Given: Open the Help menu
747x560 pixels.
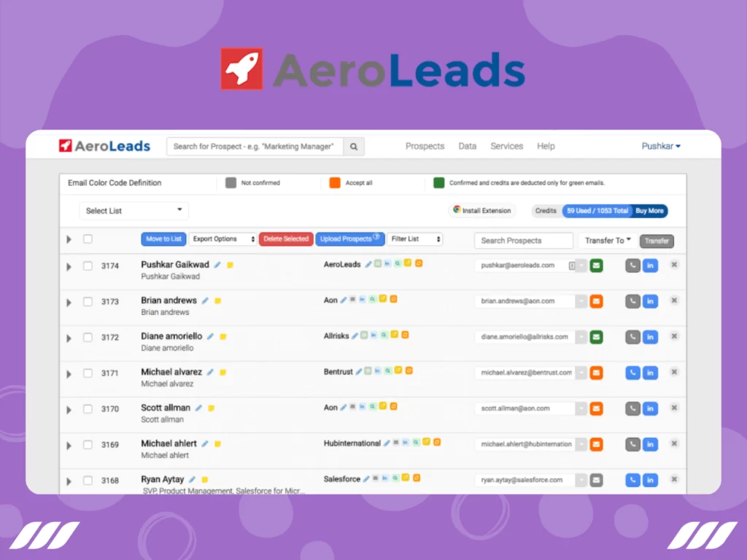Looking at the screenshot, I should pos(546,146).
